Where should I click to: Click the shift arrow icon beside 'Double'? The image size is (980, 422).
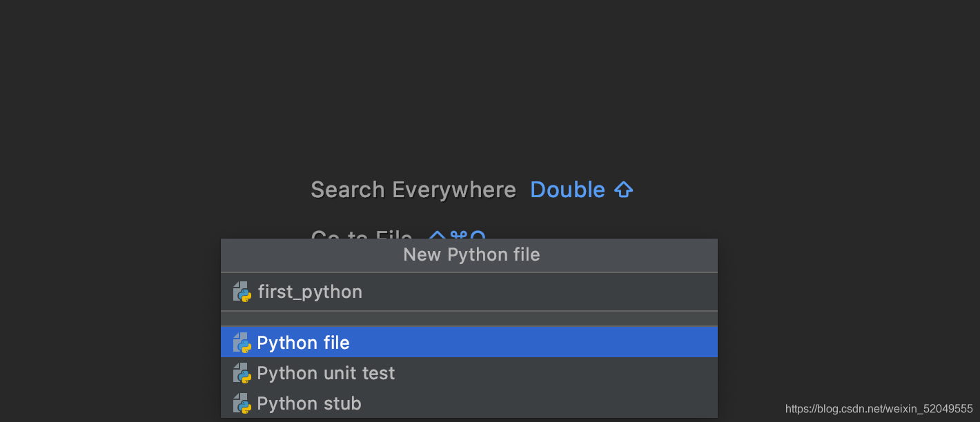pos(623,190)
